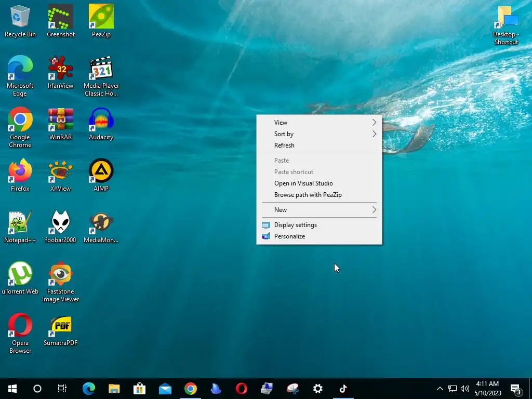This screenshot has width=532, height=399.
Task: Select the XnView desktop shortcut
Action: point(60,176)
